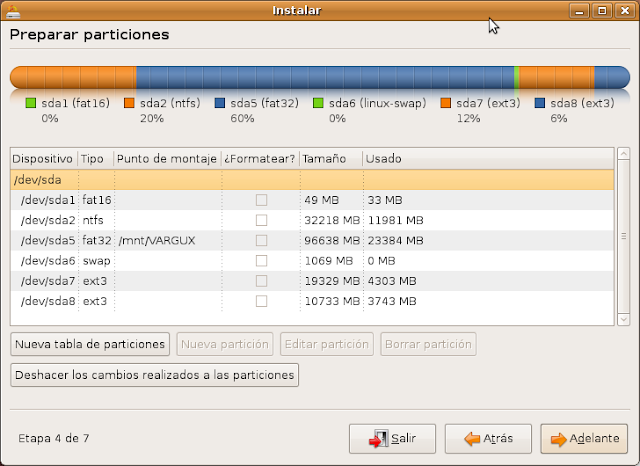Click the installer icon in title bar
The height and width of the screenshot is (466, 640).
click(13, 11)
